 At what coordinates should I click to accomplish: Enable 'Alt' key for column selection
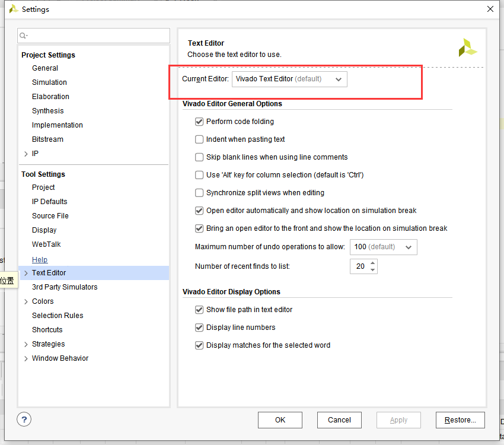coord(199,175)
